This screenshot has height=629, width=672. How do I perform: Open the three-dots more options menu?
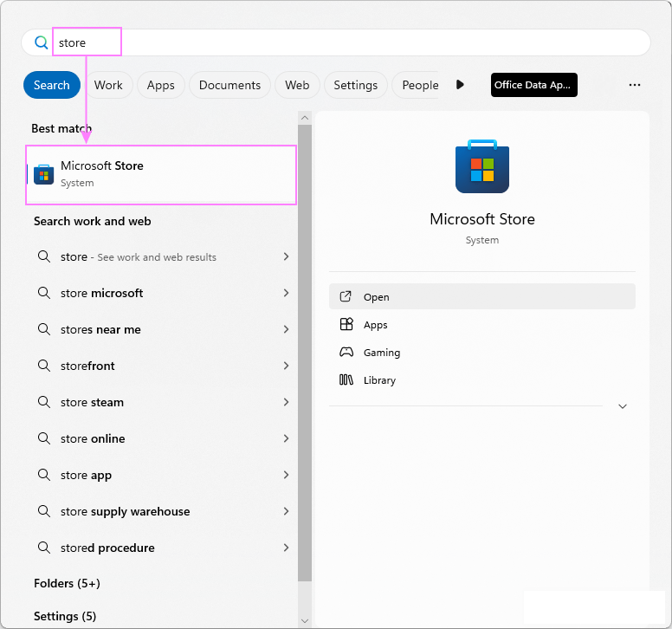[x=634, y=85]
